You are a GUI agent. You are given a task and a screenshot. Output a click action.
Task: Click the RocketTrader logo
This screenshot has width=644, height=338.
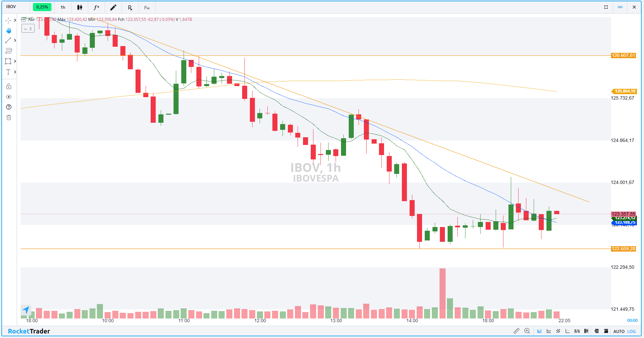click(29, 331)
